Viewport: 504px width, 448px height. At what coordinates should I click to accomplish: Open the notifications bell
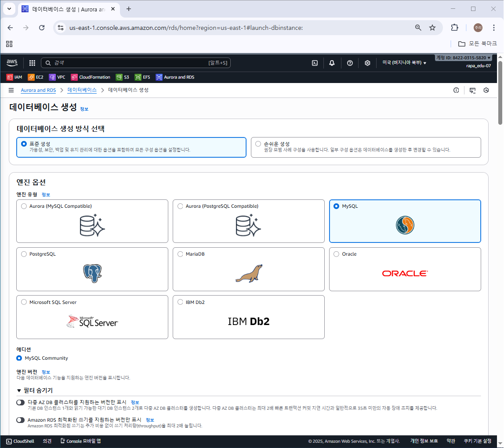coord(332,63)
